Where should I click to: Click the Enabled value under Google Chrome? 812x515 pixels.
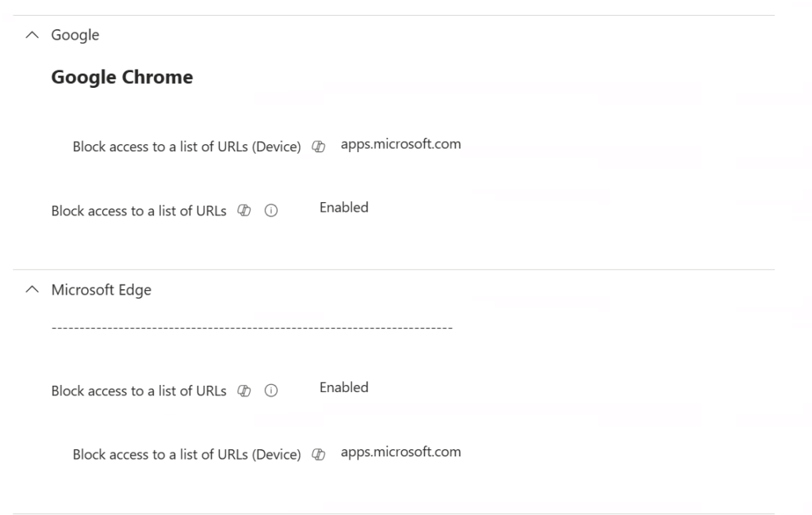pyautogui.click(x=344, y=208)
